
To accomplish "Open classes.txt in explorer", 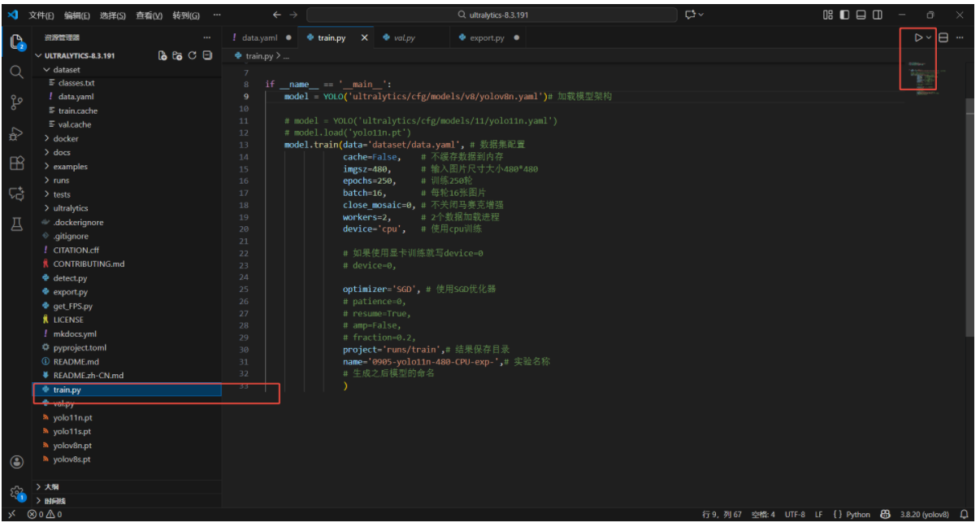I will [127, 83].
